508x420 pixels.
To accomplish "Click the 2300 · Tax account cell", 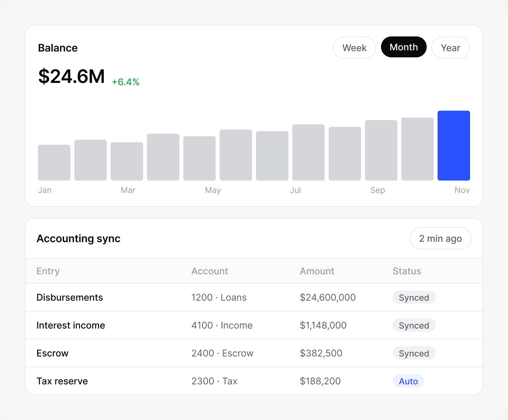I will 214,381.
